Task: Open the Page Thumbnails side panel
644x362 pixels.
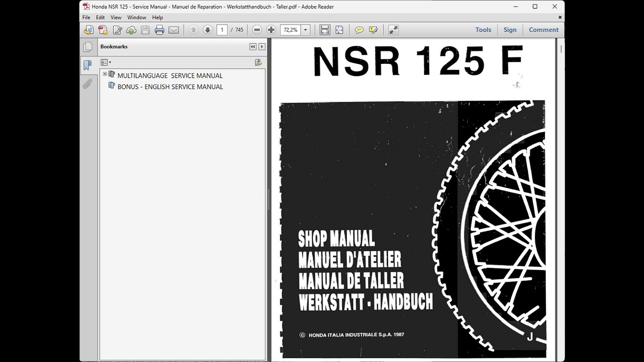Action: click(88, 47)
